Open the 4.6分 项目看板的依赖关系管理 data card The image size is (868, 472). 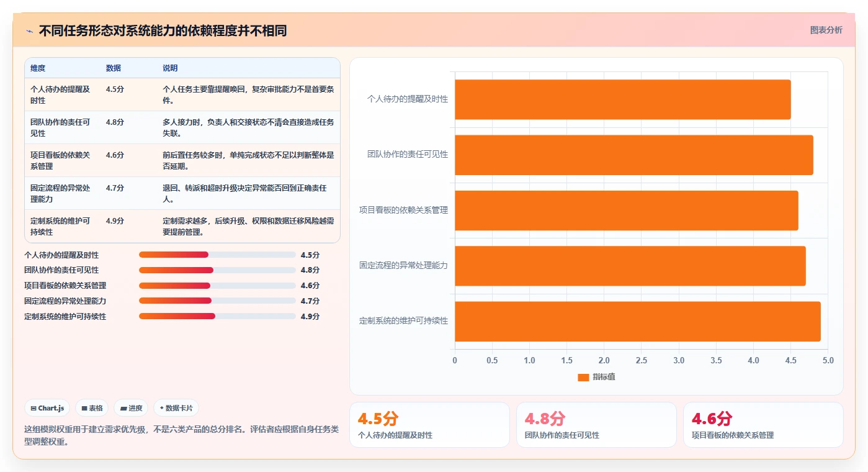763,425
